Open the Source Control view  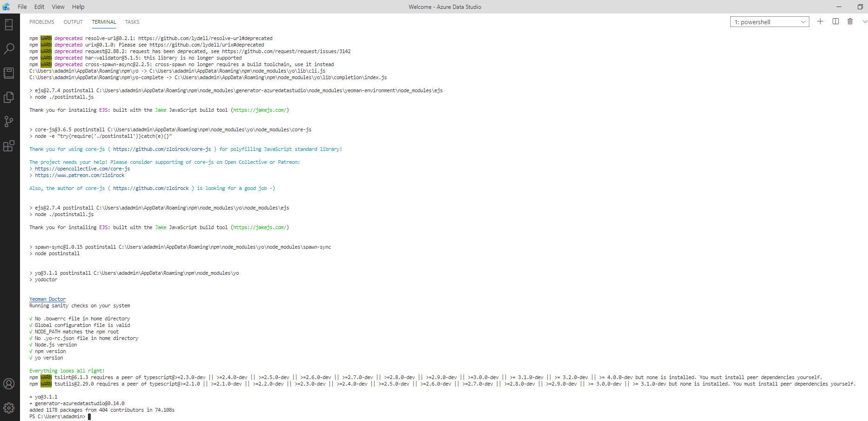coord(9,122)
